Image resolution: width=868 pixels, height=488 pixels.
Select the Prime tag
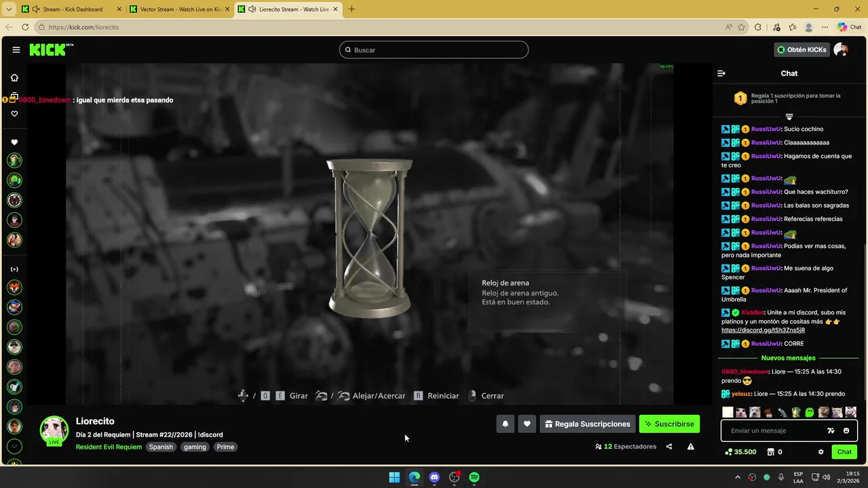point(225,447)
